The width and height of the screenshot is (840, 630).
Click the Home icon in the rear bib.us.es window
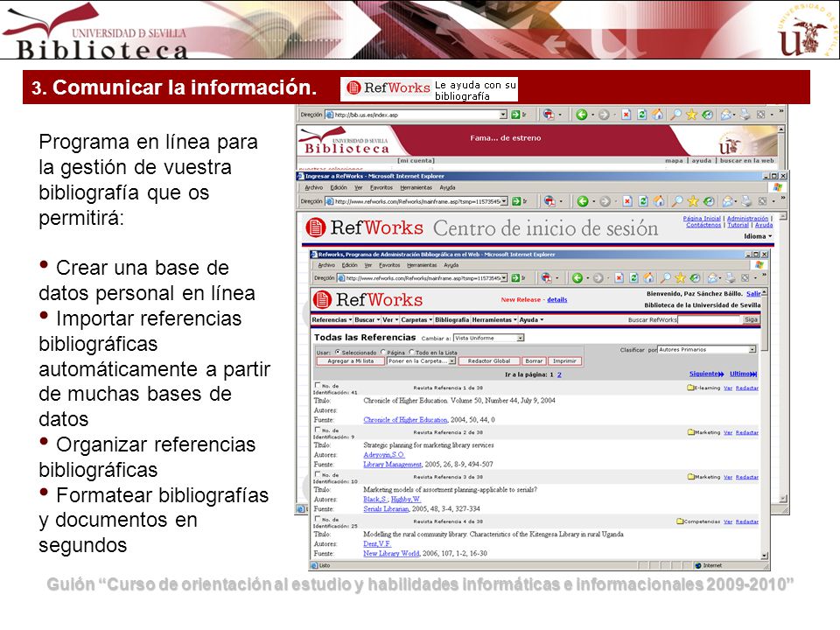pos(657,115)
